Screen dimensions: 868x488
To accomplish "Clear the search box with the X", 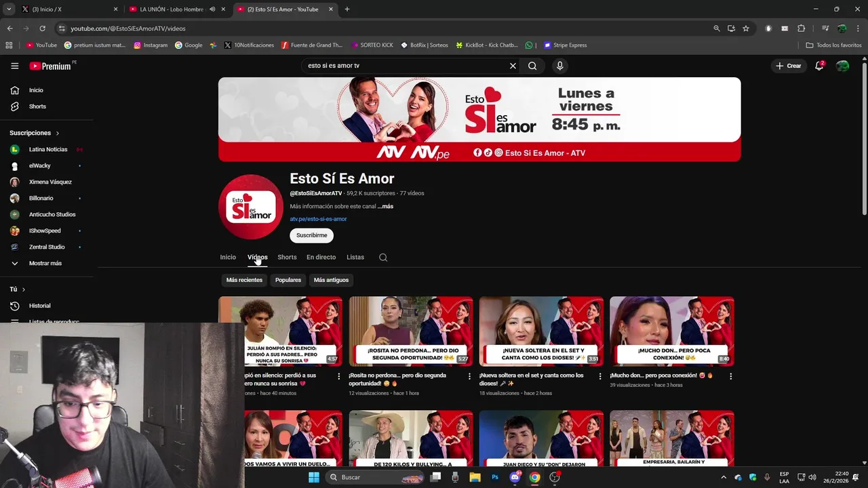I will coord(513,66).
